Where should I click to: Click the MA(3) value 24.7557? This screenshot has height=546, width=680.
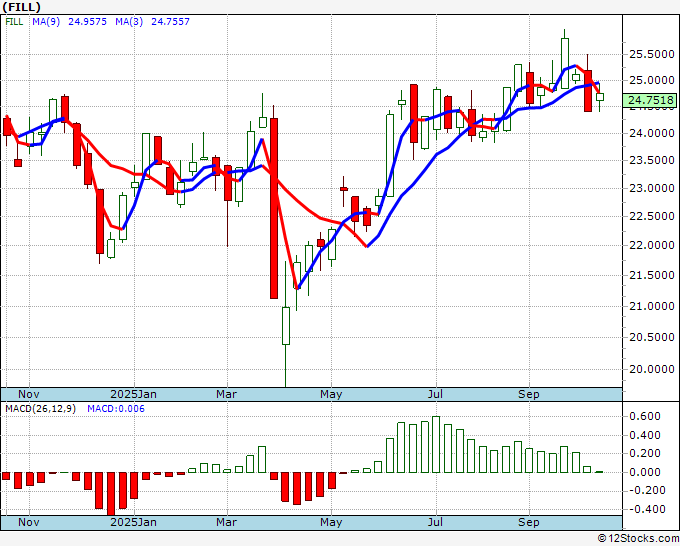170,22
